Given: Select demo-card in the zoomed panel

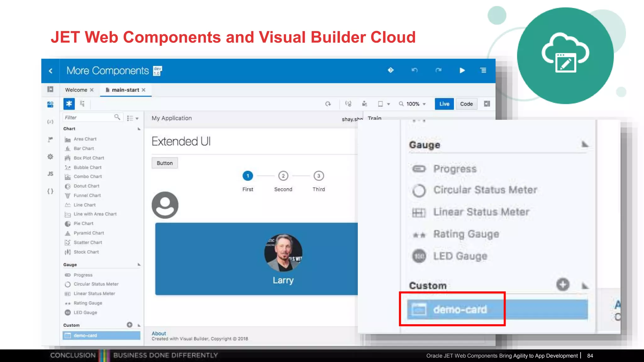Looking at the screenshot, I should pyautogui.click(x=497, y=310).
